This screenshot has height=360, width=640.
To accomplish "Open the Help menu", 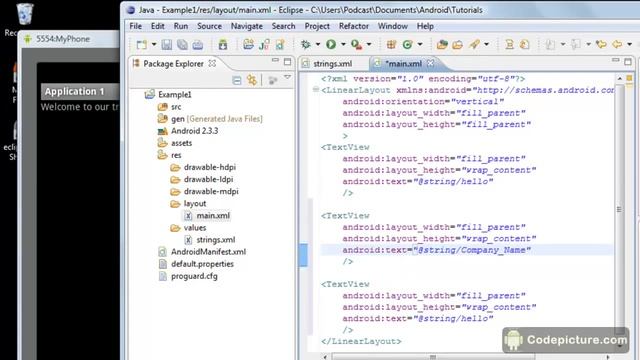I will (425, 26).
